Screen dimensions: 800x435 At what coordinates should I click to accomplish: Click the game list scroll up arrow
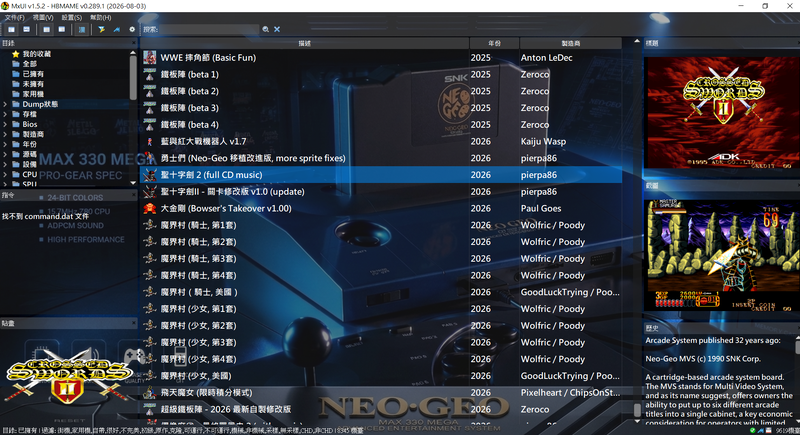(637, 41)
